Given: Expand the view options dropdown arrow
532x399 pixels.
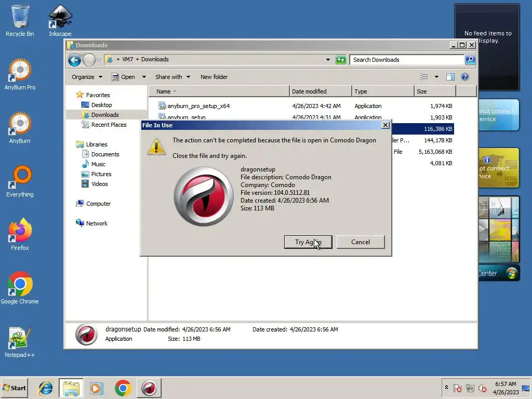Looking at the screenshot, I should 436,77.
